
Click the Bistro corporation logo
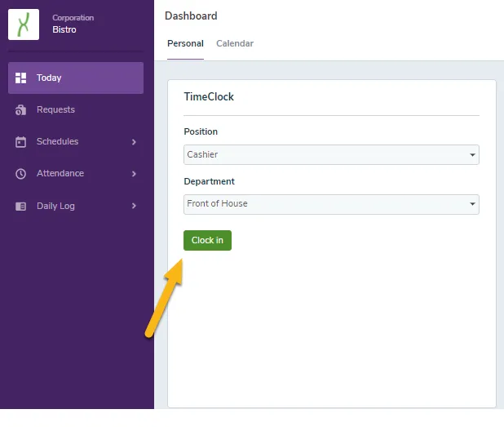tap(24, 24)
